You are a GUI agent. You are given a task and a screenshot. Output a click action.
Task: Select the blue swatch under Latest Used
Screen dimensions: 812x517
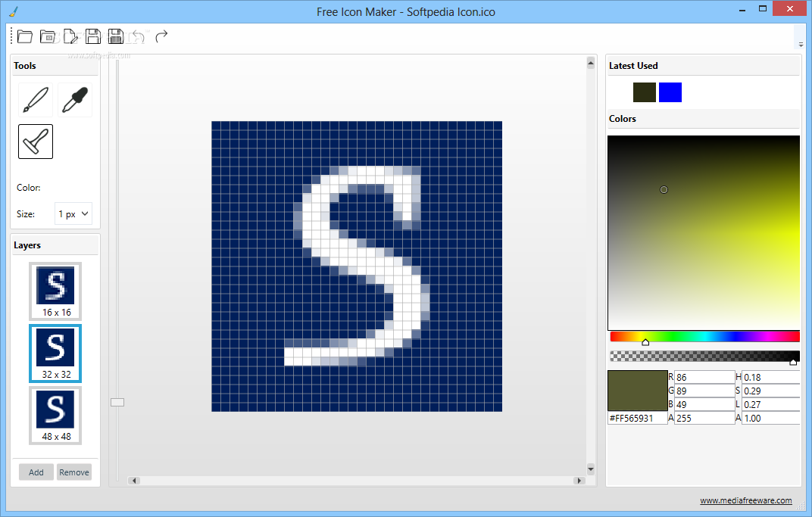pyautogui.click(x=670, y=92)
